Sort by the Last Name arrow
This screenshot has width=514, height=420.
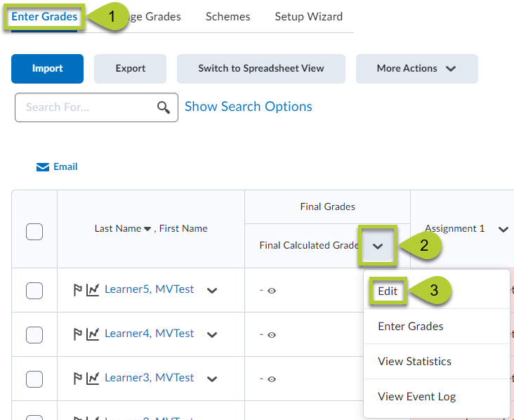tap(147, 229)
